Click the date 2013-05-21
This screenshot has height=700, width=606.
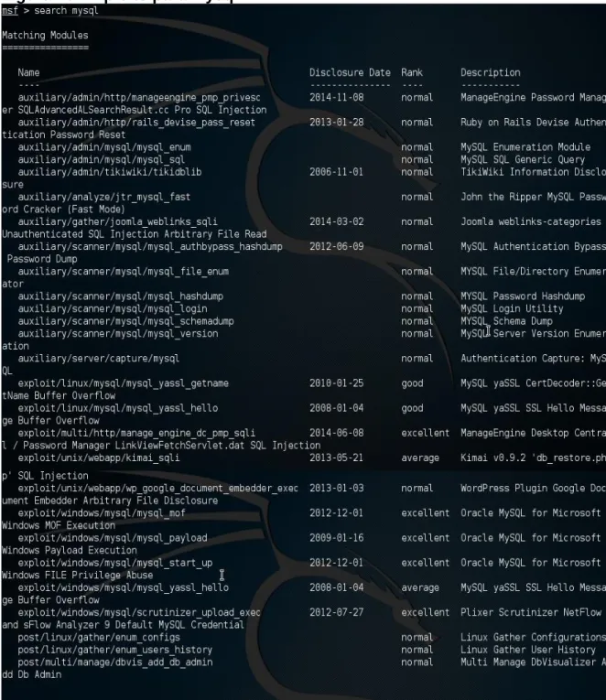click(x=337, y=458)
